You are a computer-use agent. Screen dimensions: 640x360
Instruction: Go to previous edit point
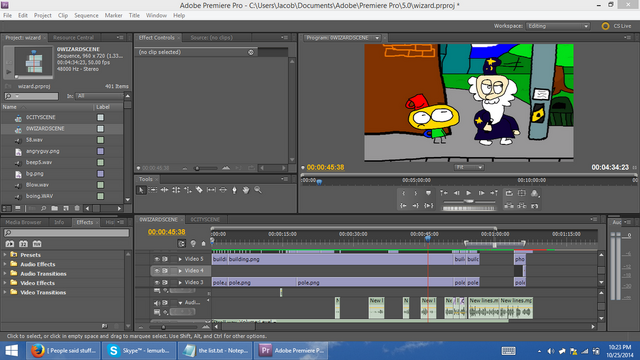click(444, 193)
